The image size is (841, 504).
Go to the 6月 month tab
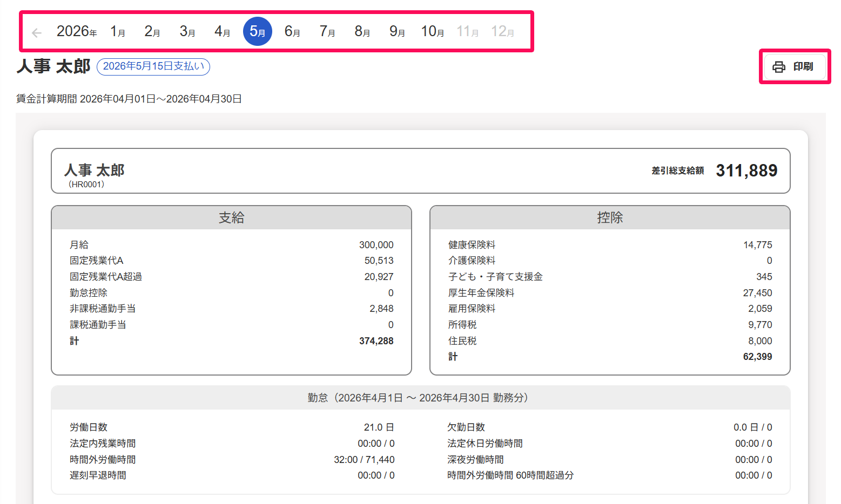click(x=292, y=32)
